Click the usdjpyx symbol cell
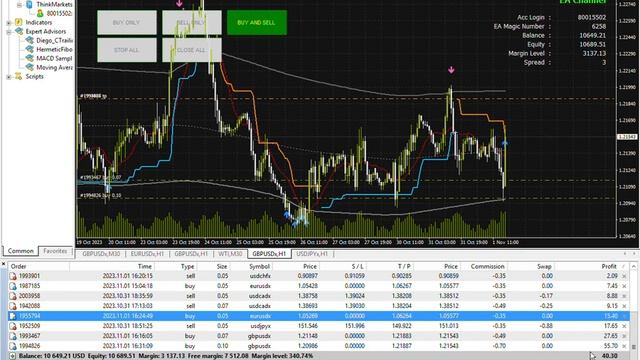640x360 pixels. (x=260, y=326)
